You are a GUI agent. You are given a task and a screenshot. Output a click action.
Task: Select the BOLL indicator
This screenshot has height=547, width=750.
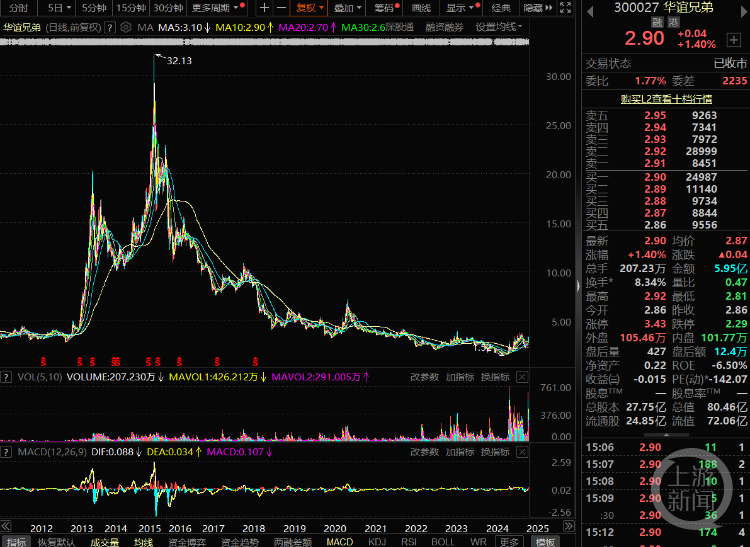tap(442, 542)
